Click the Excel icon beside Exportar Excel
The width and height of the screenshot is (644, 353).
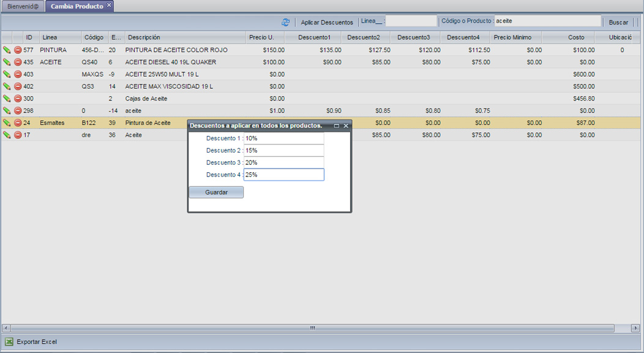tap(9, 342)
